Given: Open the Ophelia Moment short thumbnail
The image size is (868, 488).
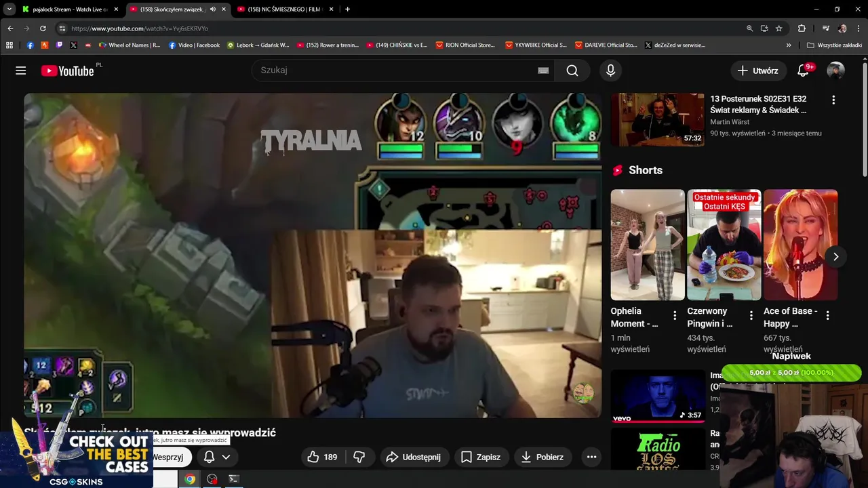Looking at the screenshot, I should point(648,245).
